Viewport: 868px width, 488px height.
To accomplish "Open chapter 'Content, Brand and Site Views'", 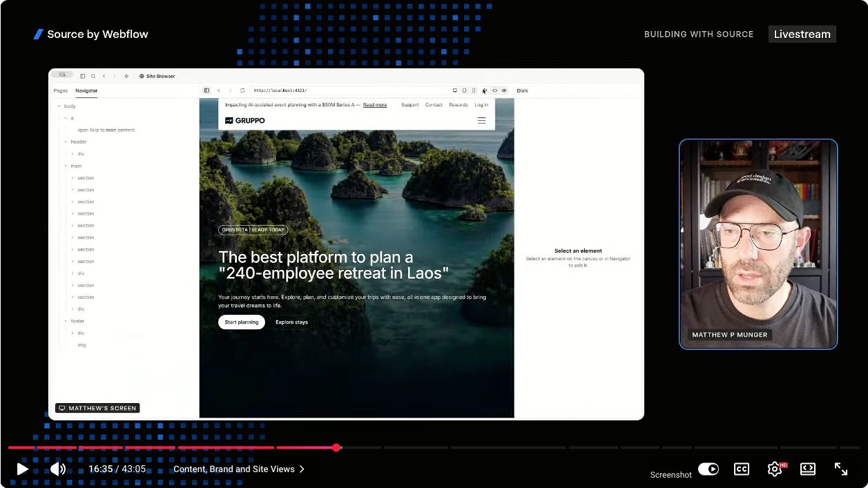I will [239, 469].
